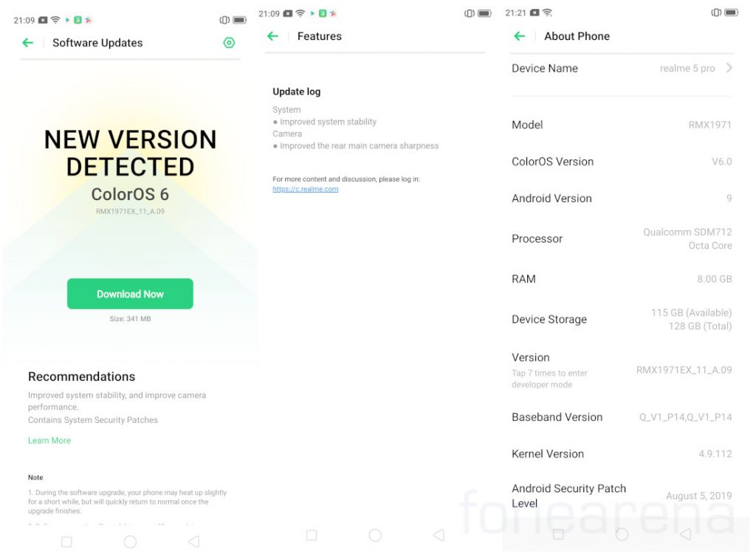Image resolution: width=756 pixels, height=552 pixels.
Task: Tap back triangle on About Phone navigation bar
Action: pos(685,534)
